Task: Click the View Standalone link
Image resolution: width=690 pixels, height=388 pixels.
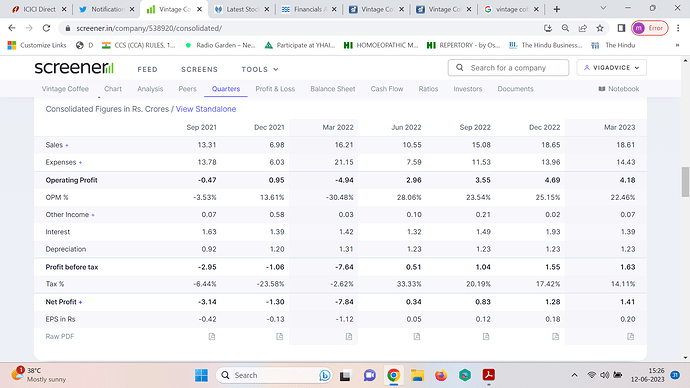Action: (206, 109)
